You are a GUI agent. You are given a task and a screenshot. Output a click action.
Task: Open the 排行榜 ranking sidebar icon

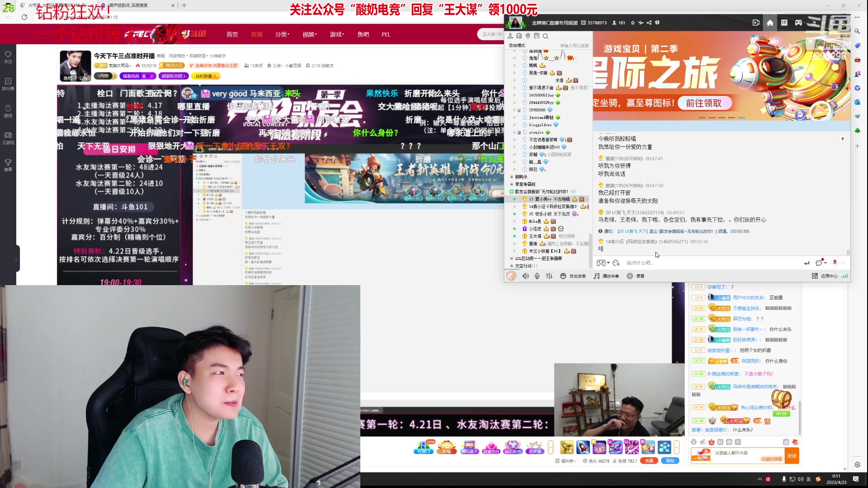coord(8,84)
